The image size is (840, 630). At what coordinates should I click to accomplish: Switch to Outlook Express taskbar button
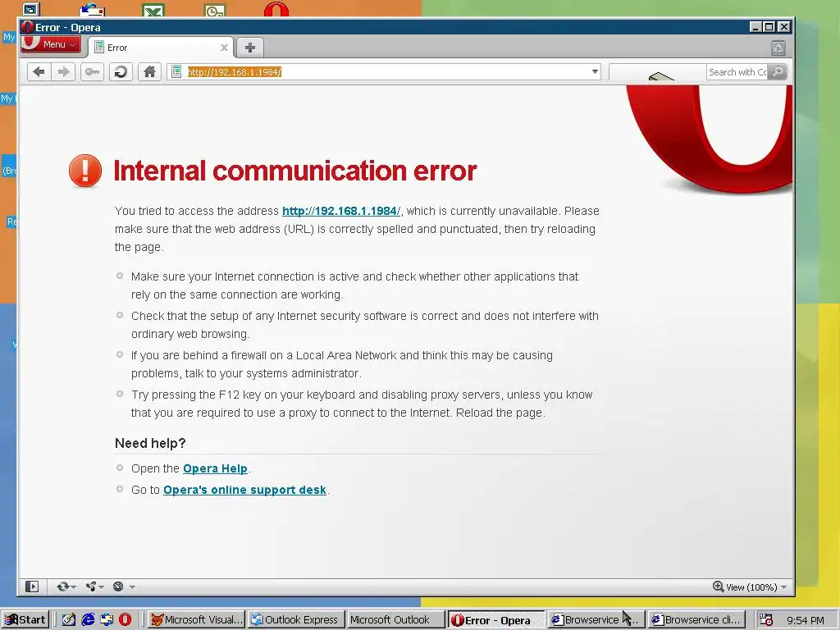tap(295, 620)
